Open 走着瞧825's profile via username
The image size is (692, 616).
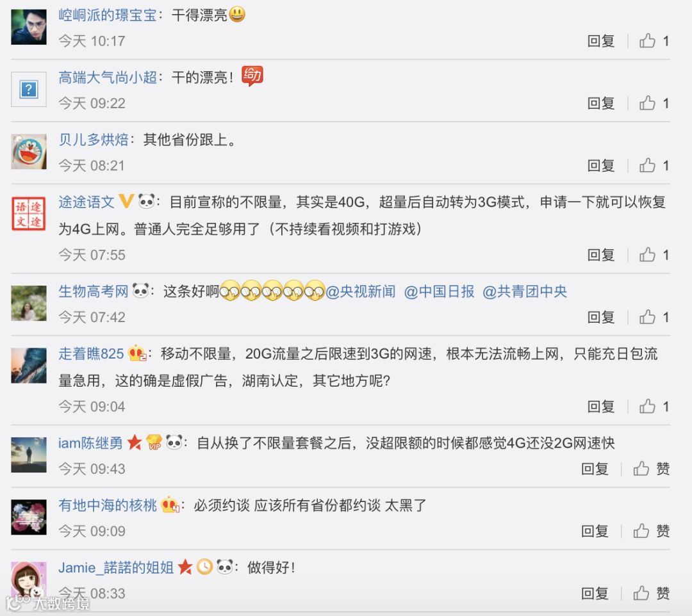point(91,353)
